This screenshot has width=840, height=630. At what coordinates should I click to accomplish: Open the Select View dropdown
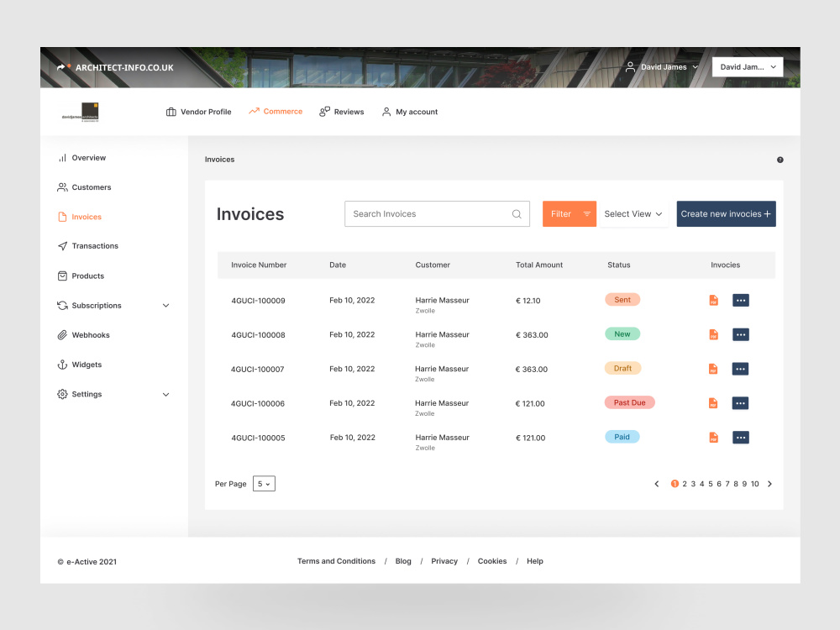click(x=633, y=213)
